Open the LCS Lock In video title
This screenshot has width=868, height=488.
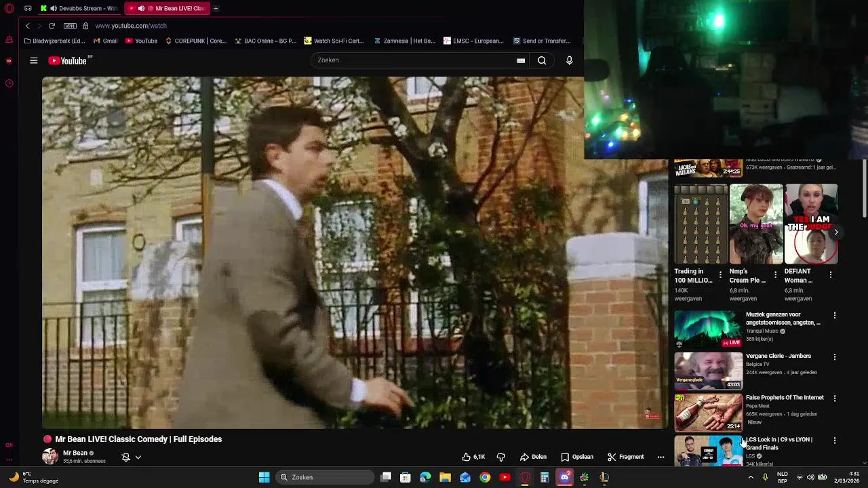779,443
